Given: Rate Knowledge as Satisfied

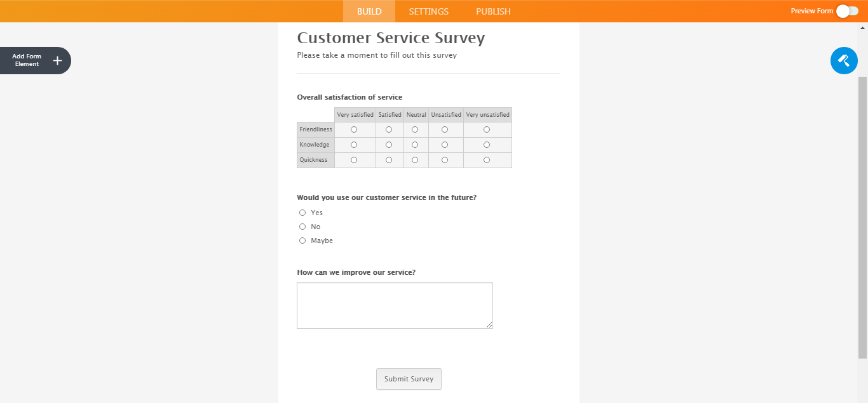Looking at the screenshot, I should pyautogui.click(x=389, y=145).
